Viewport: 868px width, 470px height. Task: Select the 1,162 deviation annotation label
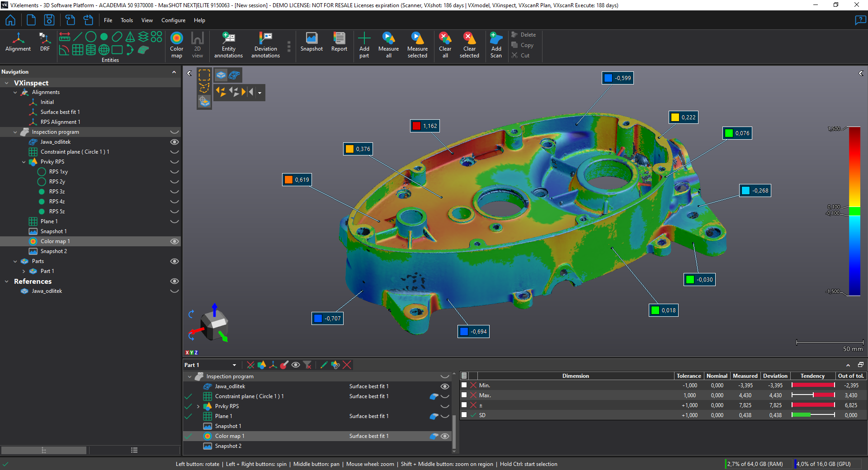[425, 126]
